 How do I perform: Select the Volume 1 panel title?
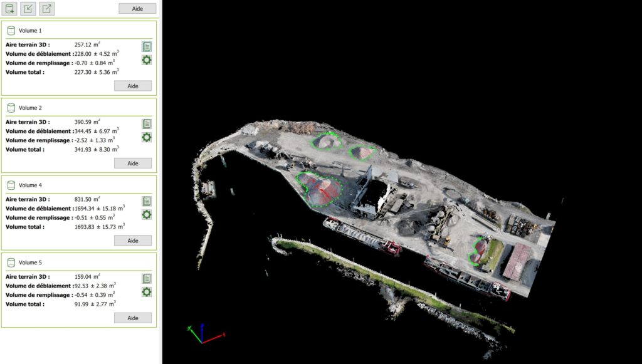tap(30, 31)
